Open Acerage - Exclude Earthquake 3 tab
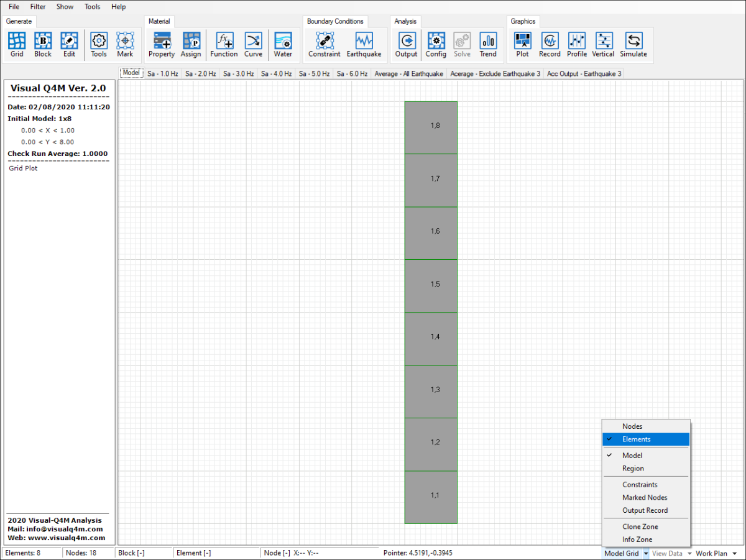Viewport: 746px width, 560px height. pos(495,73)
